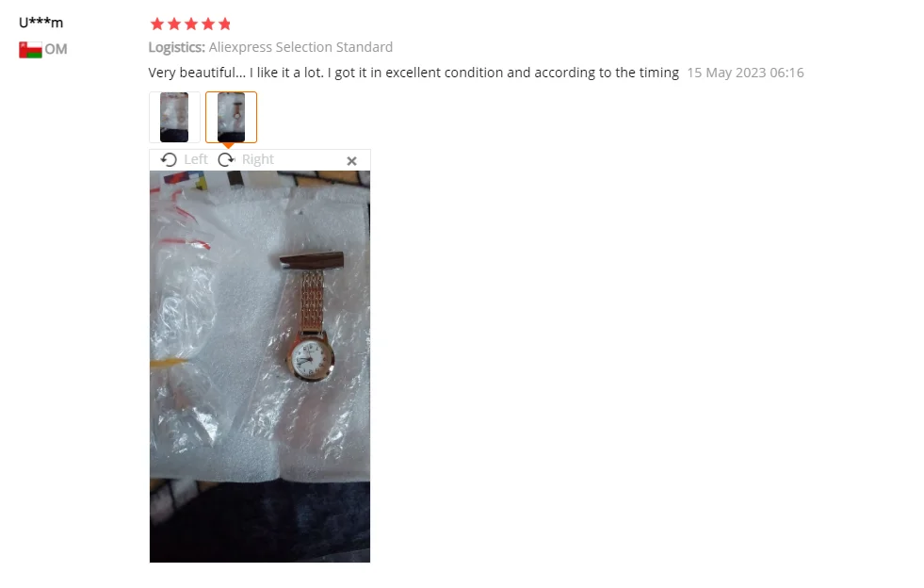Select the second highlighted review thumbnail

[231, 118]
